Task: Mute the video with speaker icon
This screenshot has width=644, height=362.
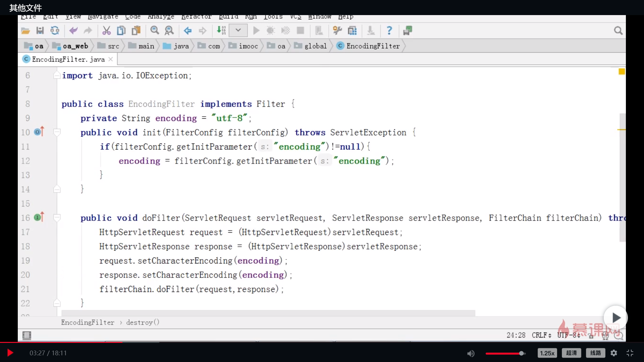Action: [x=471, y=353]
